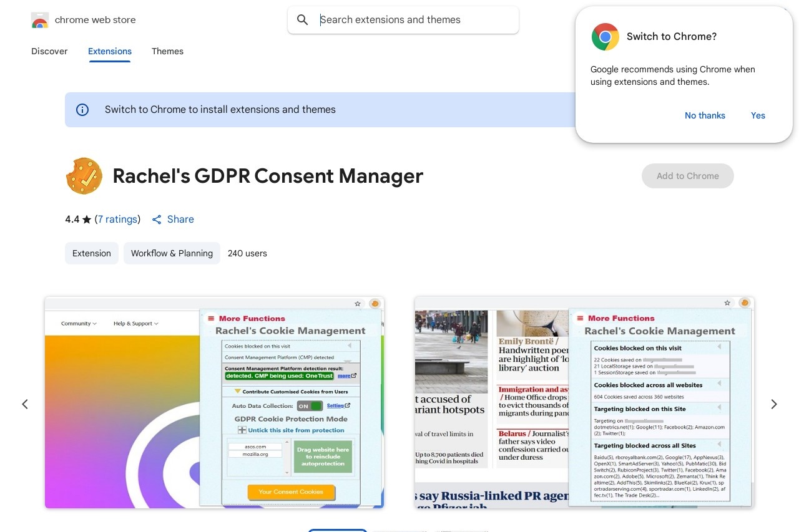
Task: Open the Extensions tab
Action: click(x=110, y=51)
